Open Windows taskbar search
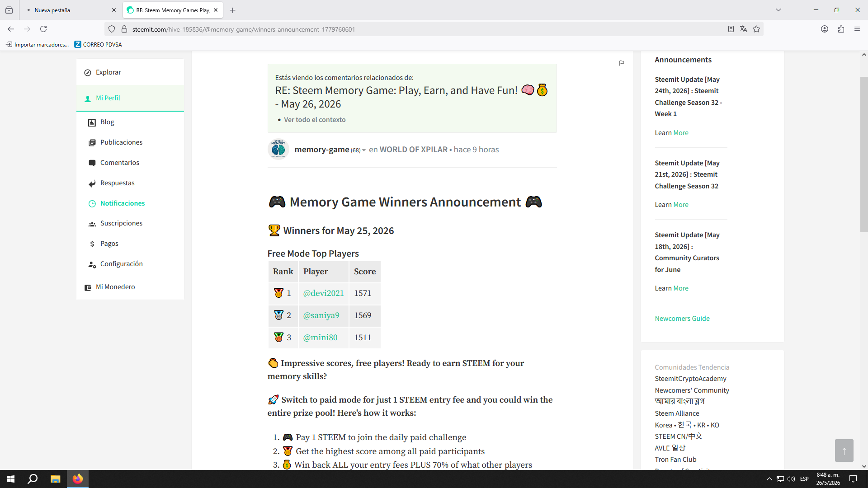Viewport: 868px width, 488px height. coord(33,479)
